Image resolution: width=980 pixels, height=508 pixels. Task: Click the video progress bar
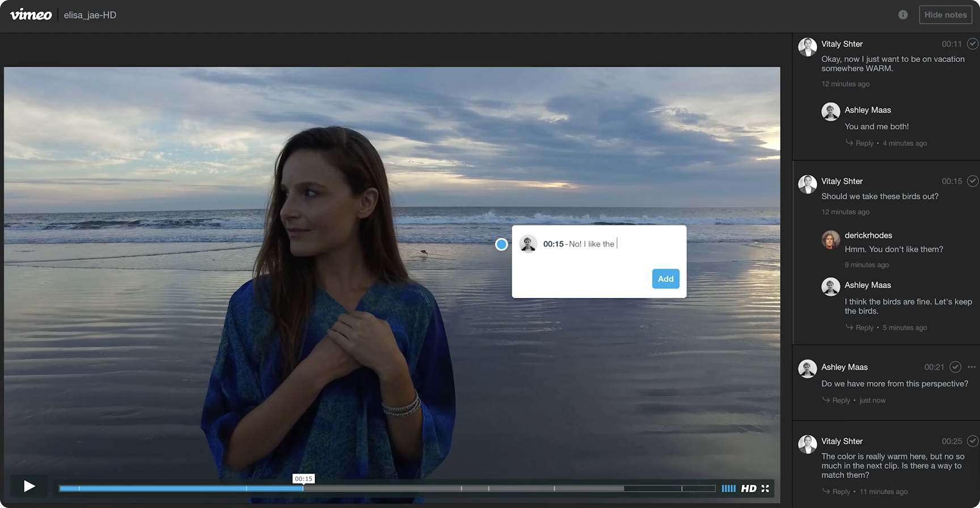tap(387, 488)
